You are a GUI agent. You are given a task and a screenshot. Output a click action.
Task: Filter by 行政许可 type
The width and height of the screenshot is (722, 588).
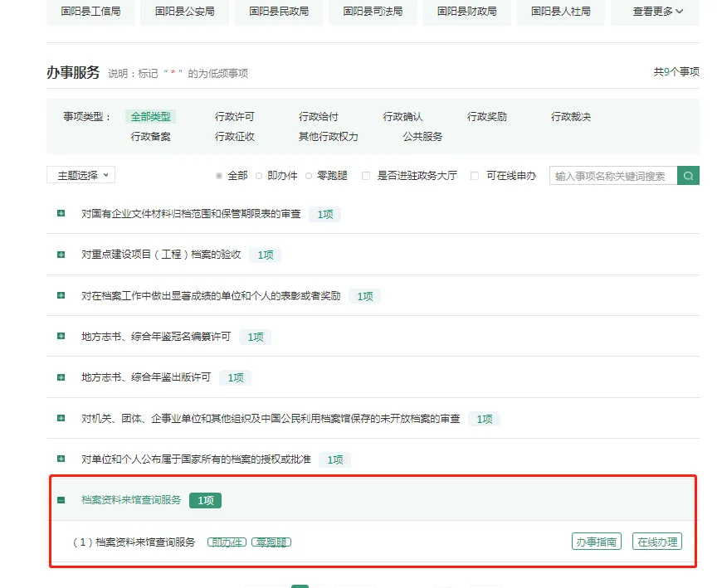235,117
